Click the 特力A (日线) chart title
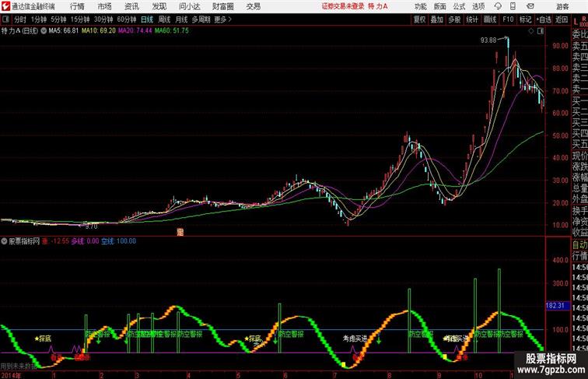 [20, 31]
